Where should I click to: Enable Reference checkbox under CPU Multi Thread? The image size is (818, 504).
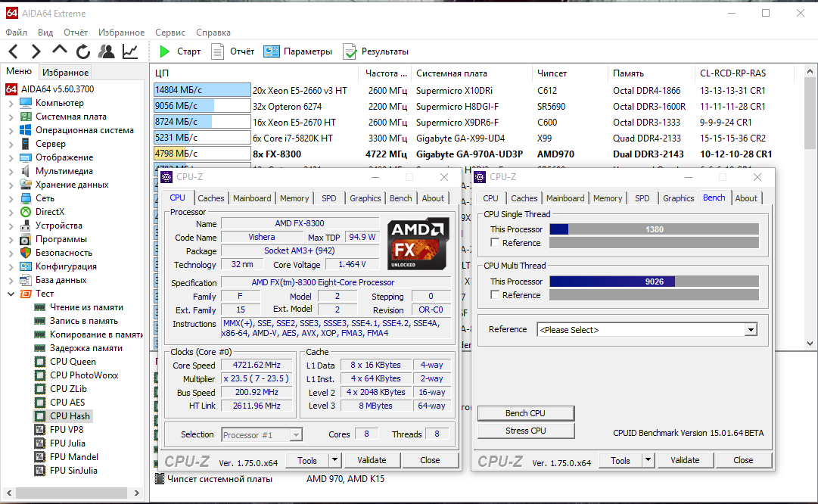click(x=495, y=295)
